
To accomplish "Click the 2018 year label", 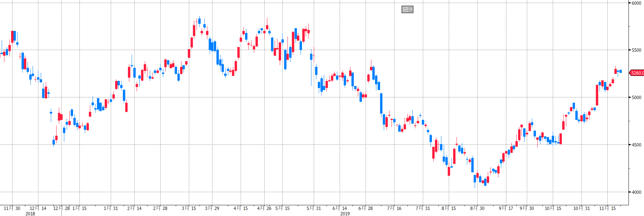I will click(x=30, y=213).
